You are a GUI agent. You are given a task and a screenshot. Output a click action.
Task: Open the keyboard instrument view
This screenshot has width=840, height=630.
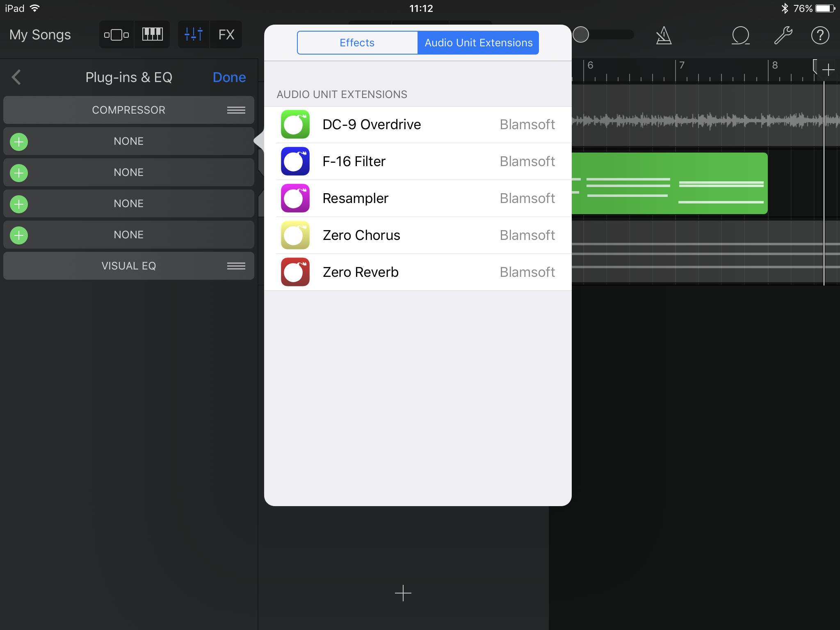tap(152, 35)
